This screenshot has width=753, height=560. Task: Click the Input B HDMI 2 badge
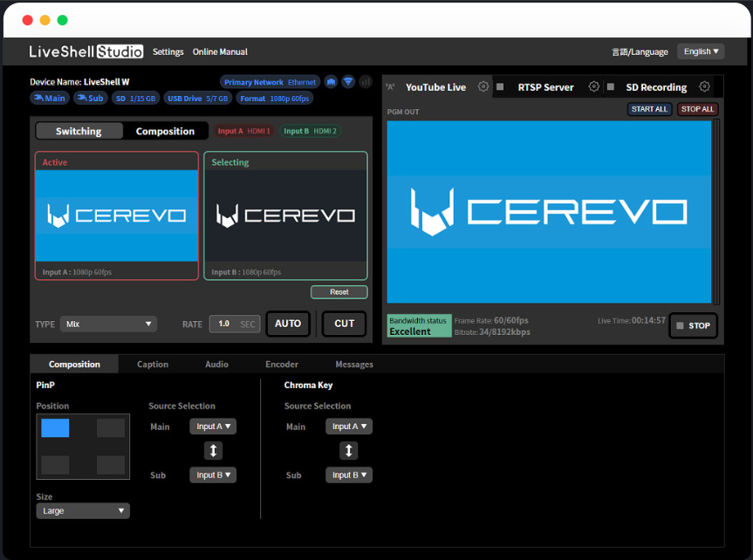pyautogui.click(x=310, y=131)
